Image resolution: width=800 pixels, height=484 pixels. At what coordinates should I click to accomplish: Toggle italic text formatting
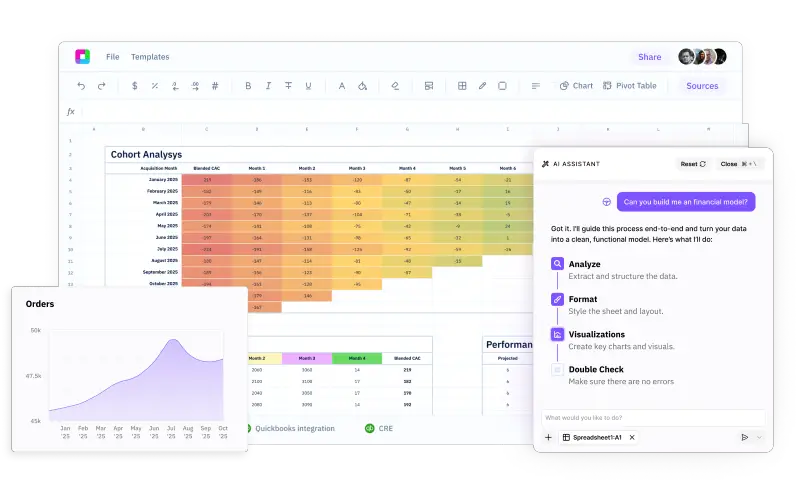(268, 86)
